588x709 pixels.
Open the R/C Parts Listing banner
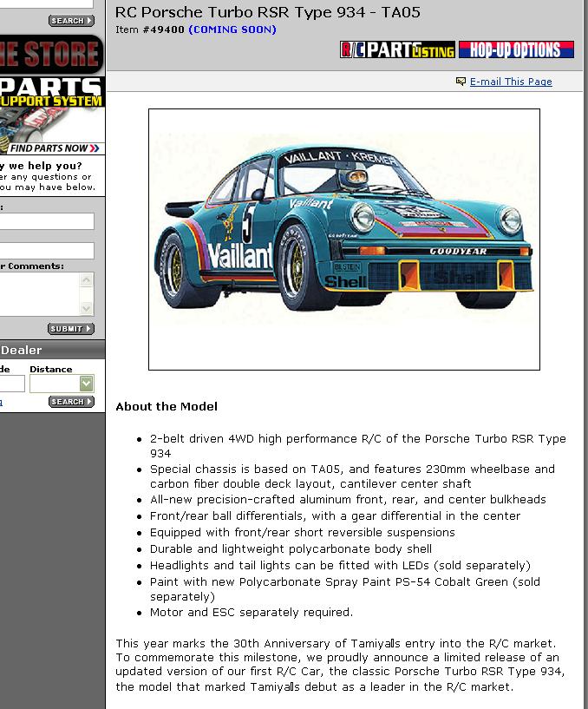pos(397,50)
